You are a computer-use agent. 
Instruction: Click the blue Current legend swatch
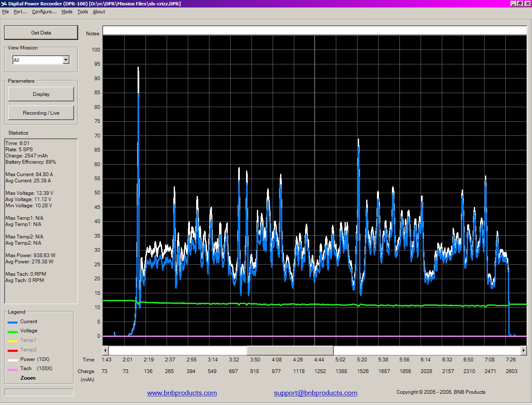click(12, 322)
